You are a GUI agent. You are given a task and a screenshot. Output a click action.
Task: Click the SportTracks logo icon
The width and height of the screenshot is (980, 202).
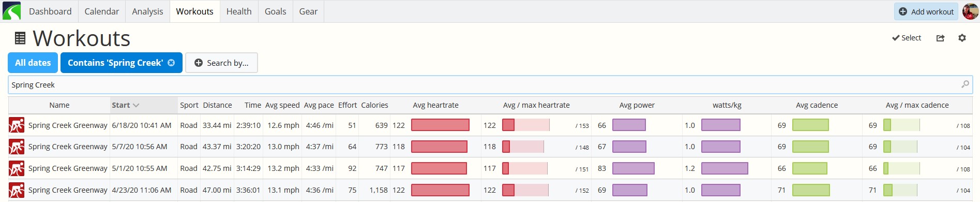coord(11,11)
